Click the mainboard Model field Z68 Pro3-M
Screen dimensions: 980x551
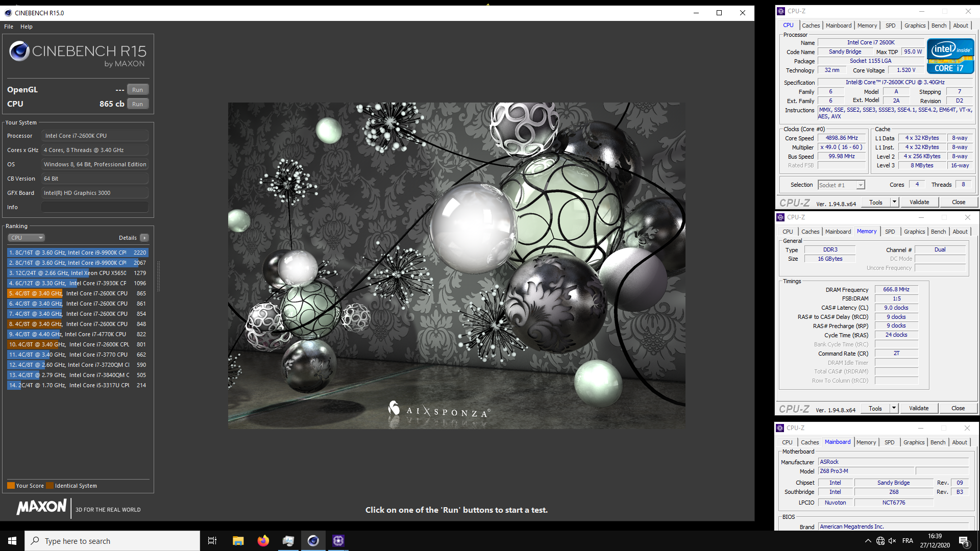click(866, 471)
